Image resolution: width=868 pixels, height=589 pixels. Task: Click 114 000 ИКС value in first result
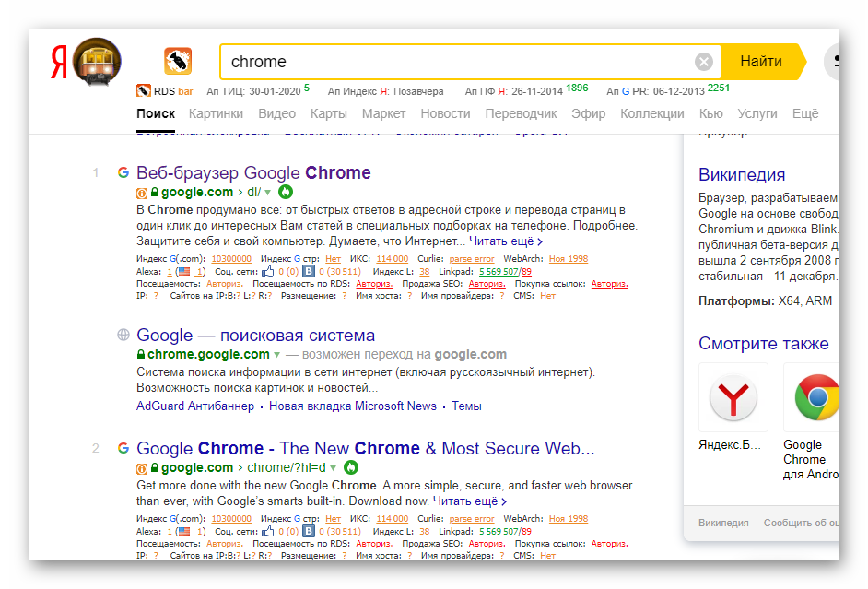coord(393,258)
